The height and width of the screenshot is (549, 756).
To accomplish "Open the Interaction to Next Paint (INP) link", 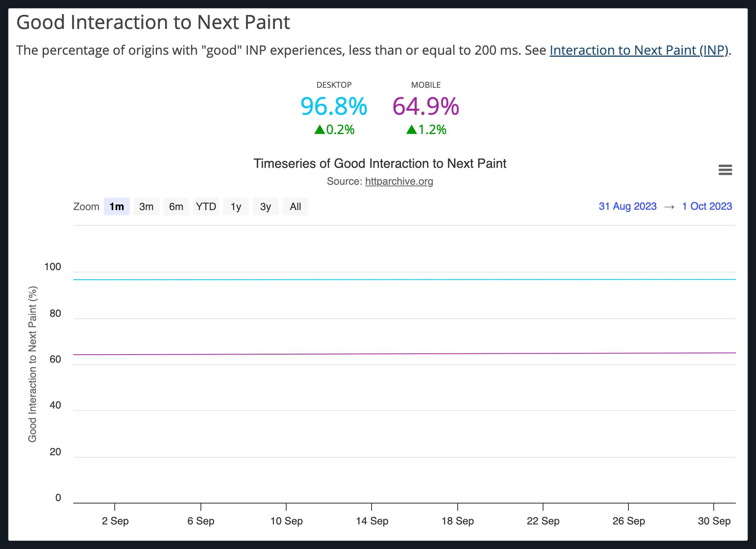I will (639, 50).
